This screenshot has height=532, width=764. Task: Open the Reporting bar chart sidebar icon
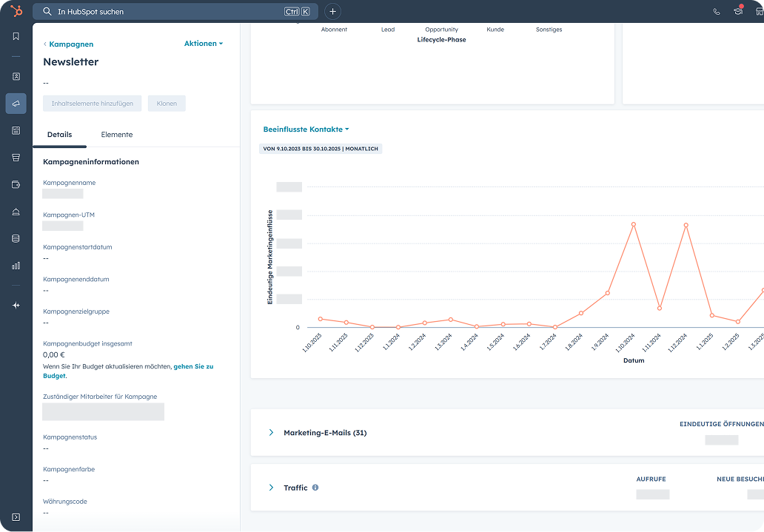[16, 266]
